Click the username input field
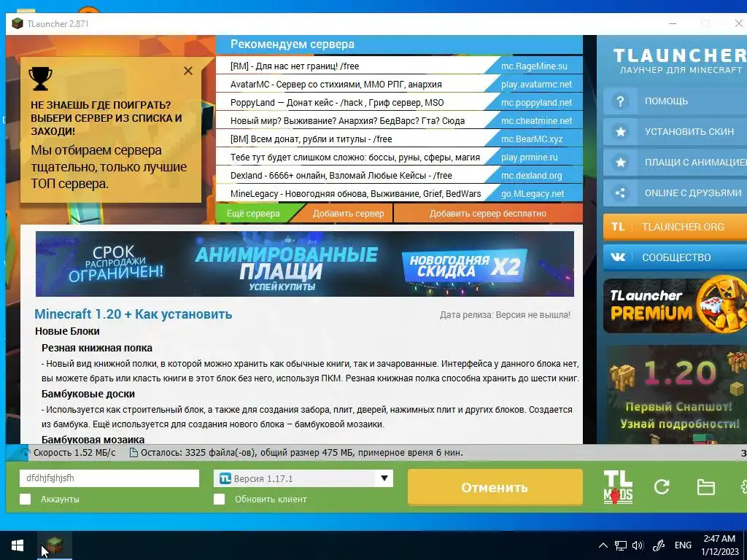The height and width of the screenshot is (560, 747). tap(109, 478)
